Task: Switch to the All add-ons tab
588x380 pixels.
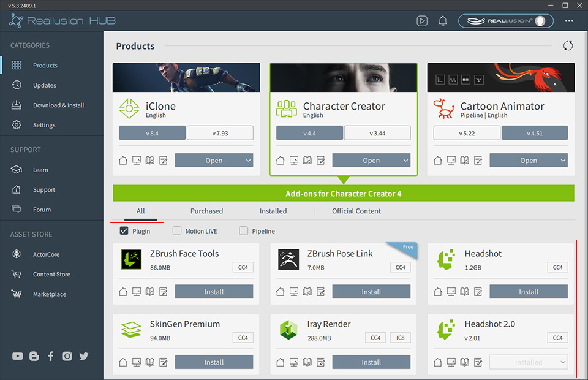Action: 141,211
